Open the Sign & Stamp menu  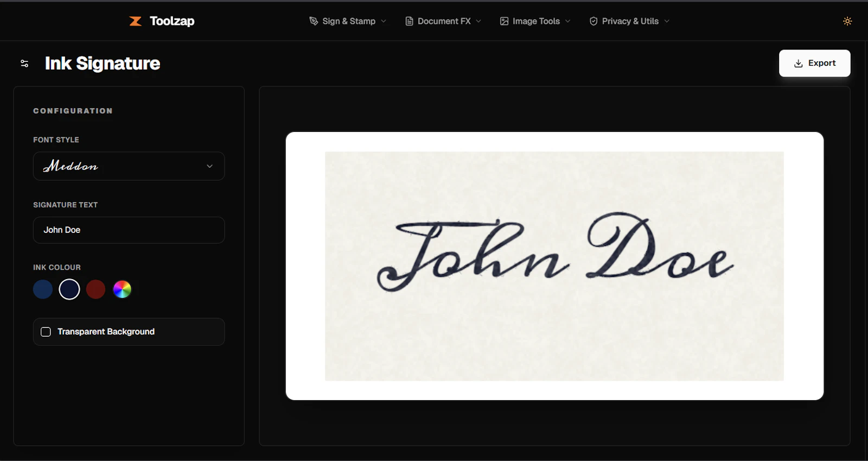(x=348, y=21)
